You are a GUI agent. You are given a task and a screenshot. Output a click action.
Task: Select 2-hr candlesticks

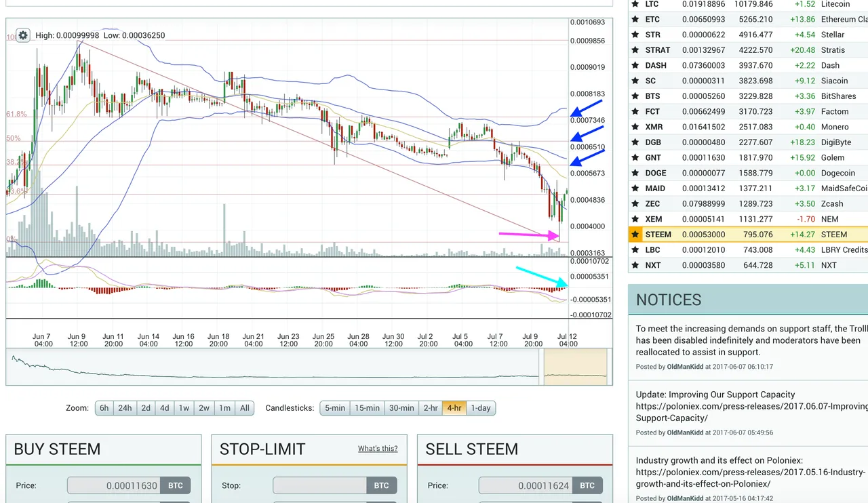[431, 408]
